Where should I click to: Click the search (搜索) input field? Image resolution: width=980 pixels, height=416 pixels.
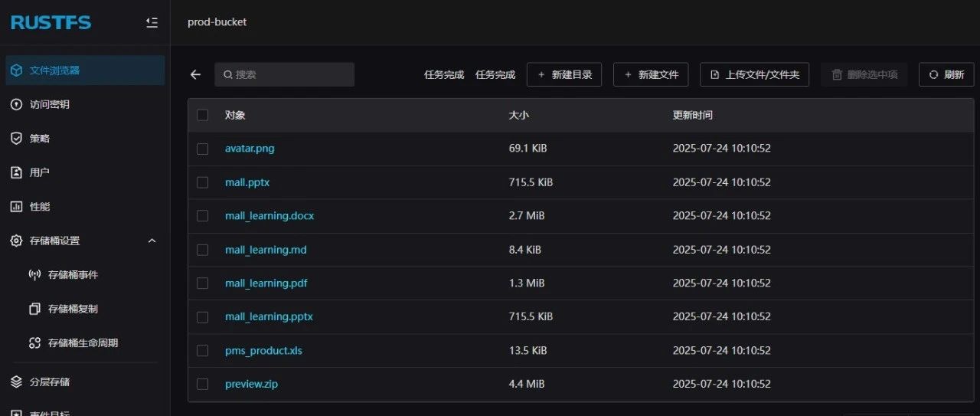point(291,74)
